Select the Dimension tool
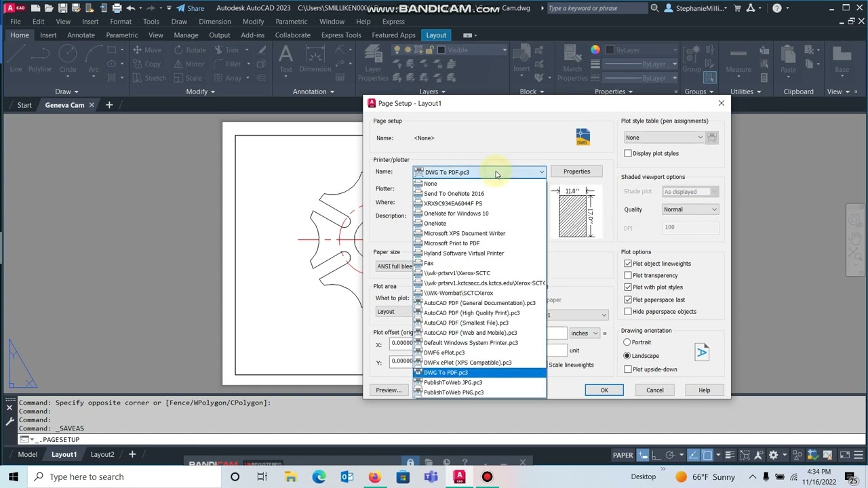868x488 pixels. click(x=315, y=59)
